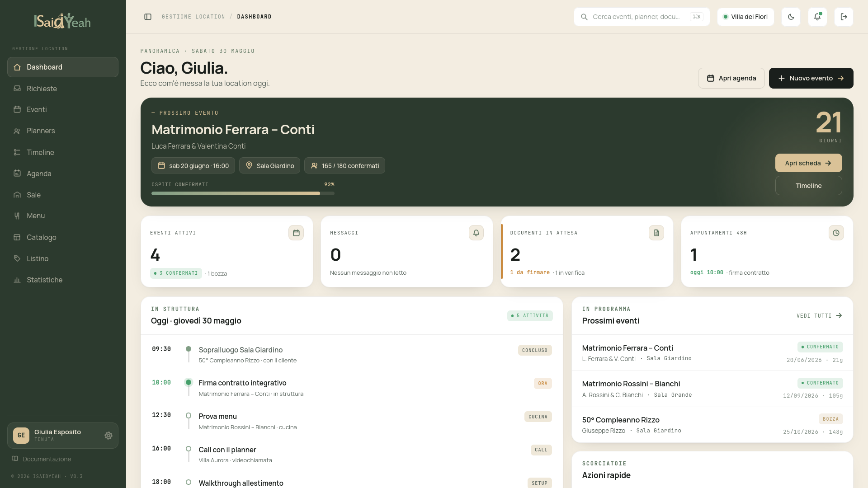The height and width of the screenshot is (488, 868).
Task: Open user settings gear next to Giulia Esposito
Action: coord(108,436)
